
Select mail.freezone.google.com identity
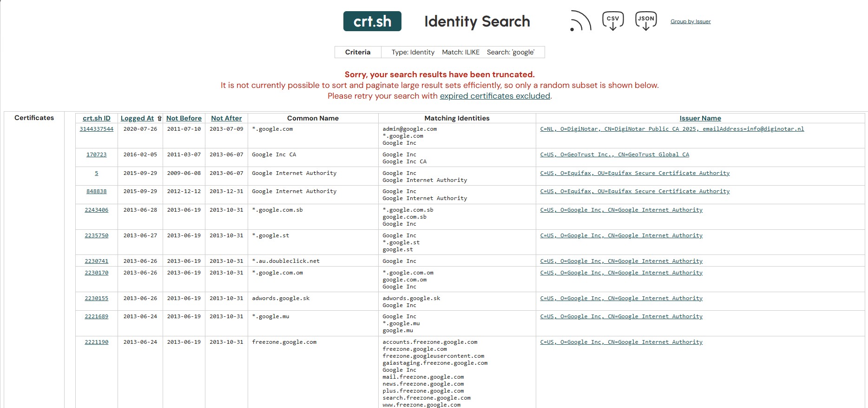click(x=423, y=377)
